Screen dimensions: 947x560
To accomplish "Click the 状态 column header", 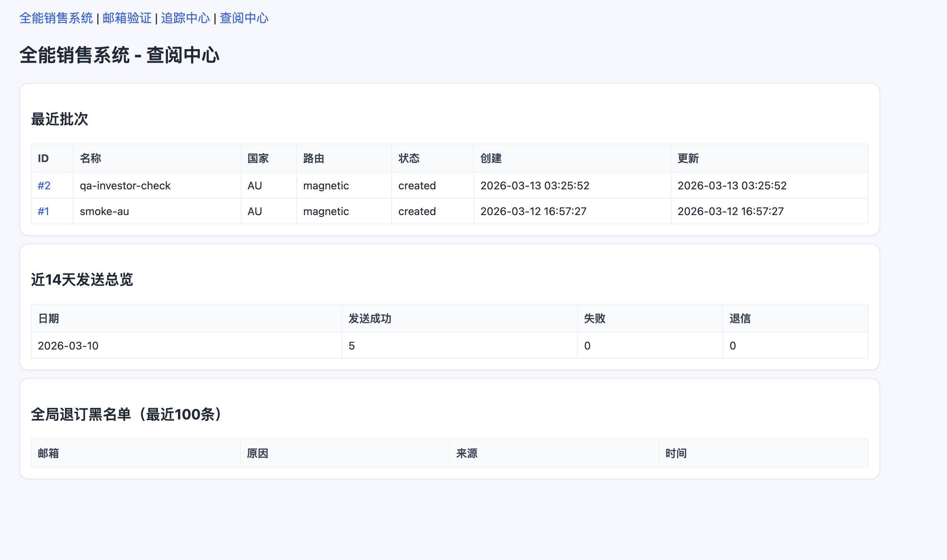I will tap(409, 158).
